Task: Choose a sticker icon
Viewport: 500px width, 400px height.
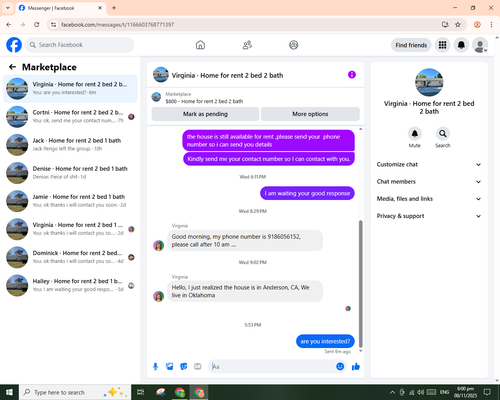Action: pos(184,367)
